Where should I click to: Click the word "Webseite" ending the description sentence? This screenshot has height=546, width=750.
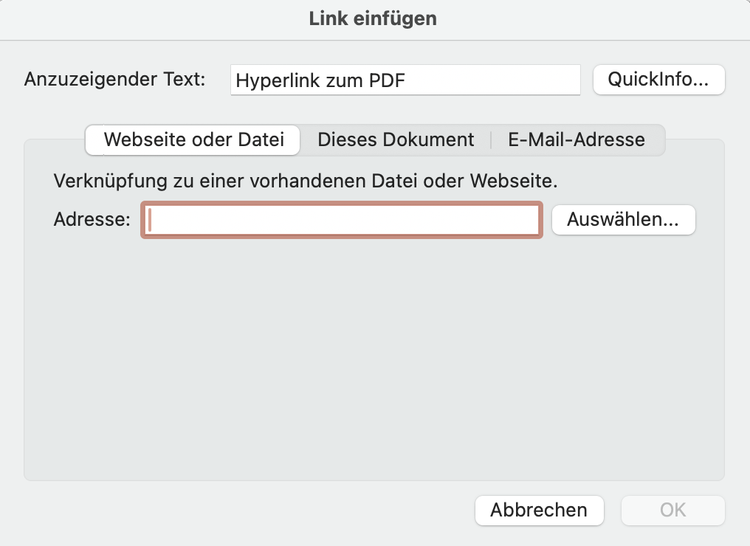pos(516,182)
